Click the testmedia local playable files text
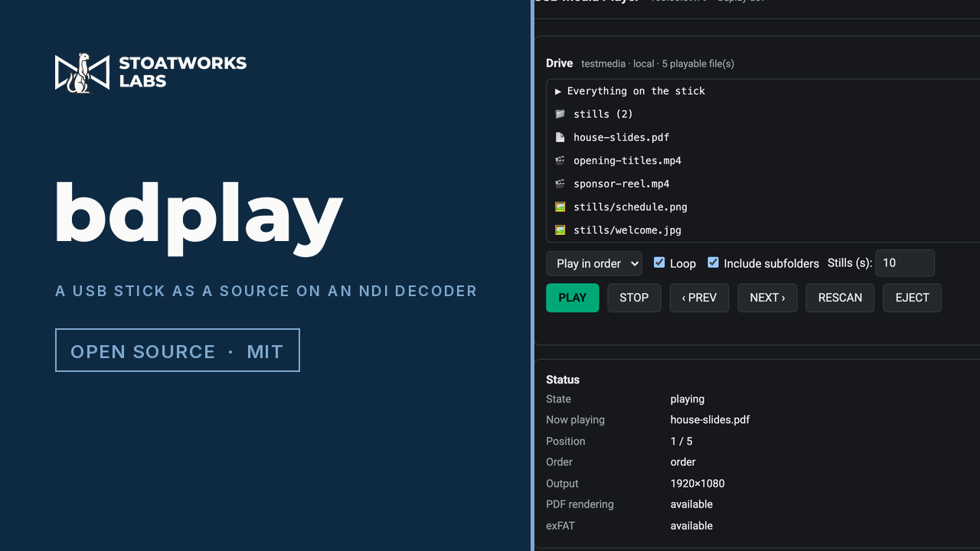This screenshot has height=551, width=980. (x=658, y=64)
